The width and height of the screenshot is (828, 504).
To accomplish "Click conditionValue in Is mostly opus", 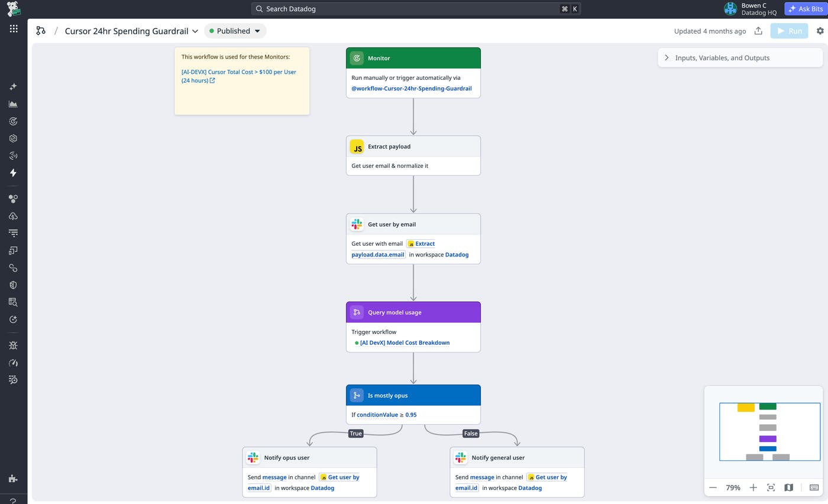I will (377, 415).
